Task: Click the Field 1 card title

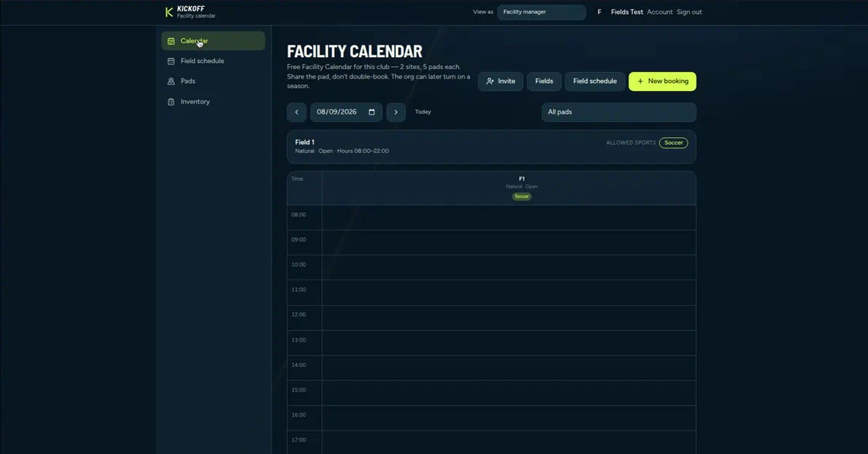Action: 304,143
